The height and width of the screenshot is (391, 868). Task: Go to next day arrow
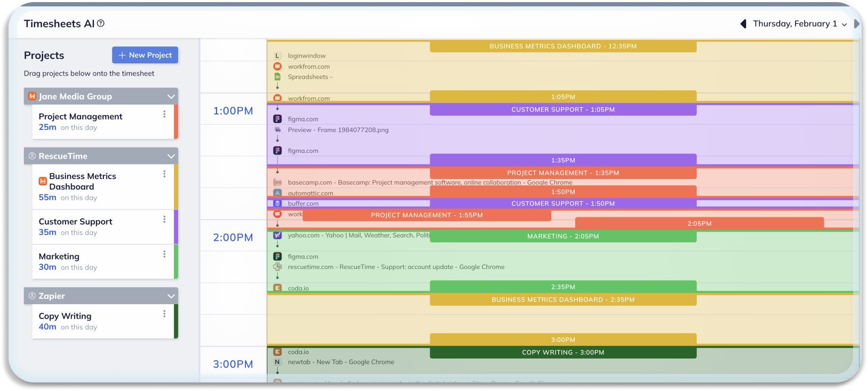tap(856, 24)
